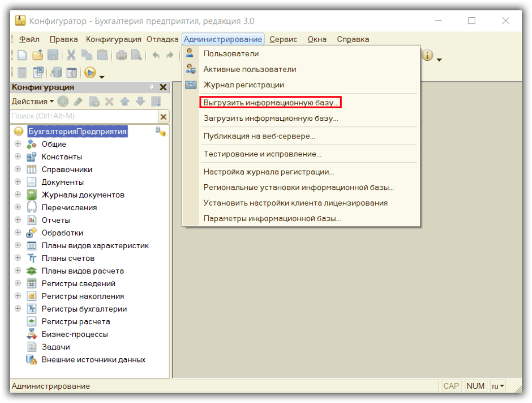Click the Print preview toolbar icon
The height and width of the screenshot is (403, 532).
(136, 55)
